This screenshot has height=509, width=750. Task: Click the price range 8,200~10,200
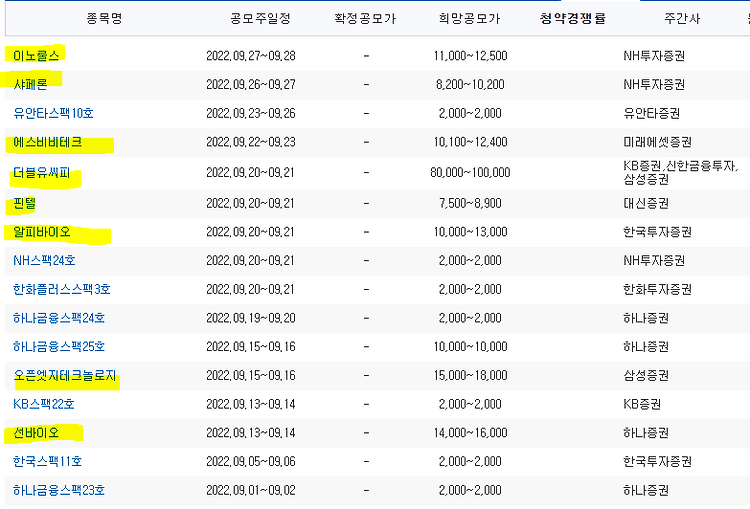coord(470,85)
